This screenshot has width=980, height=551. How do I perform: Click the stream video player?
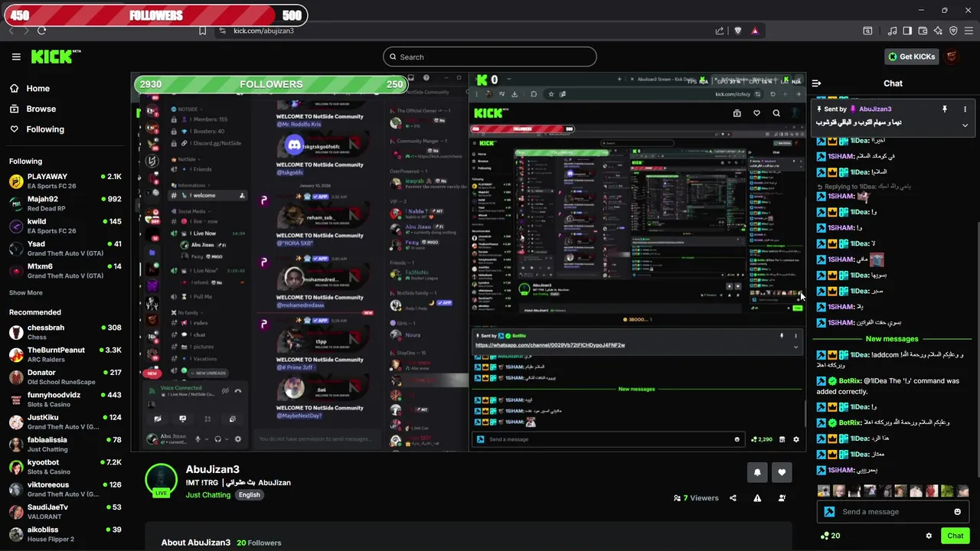point(469,262)
